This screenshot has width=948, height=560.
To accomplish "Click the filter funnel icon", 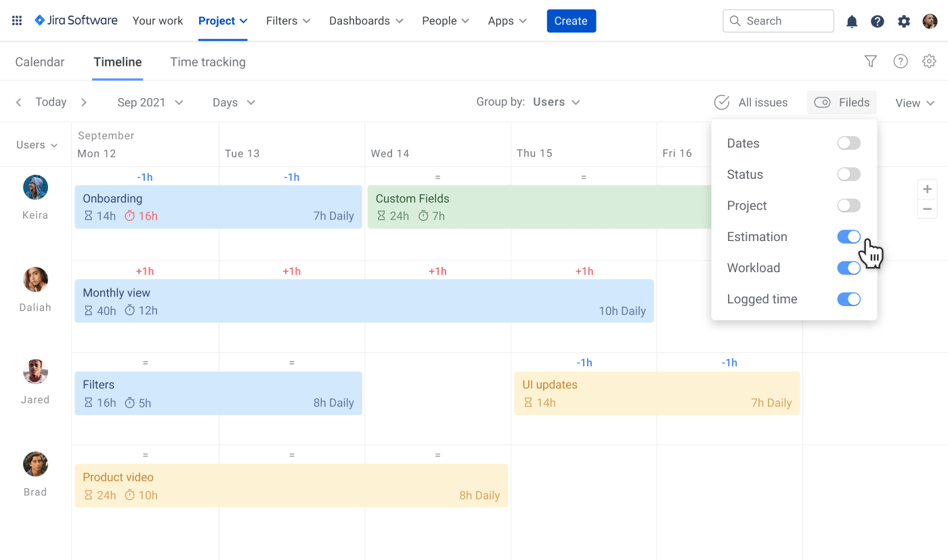I will (871, 62).
